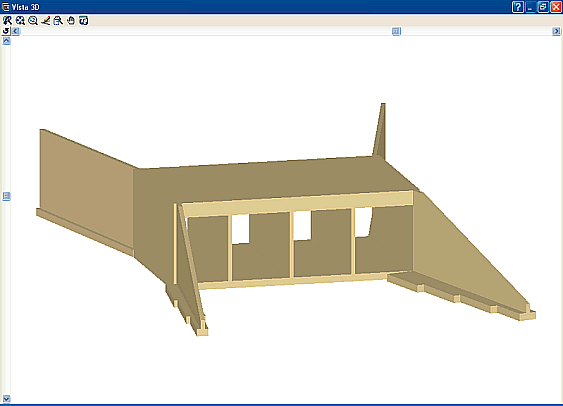This screenshot has height=406, width=563.
Task: Open the help question mark button
Action: point(518,7)
